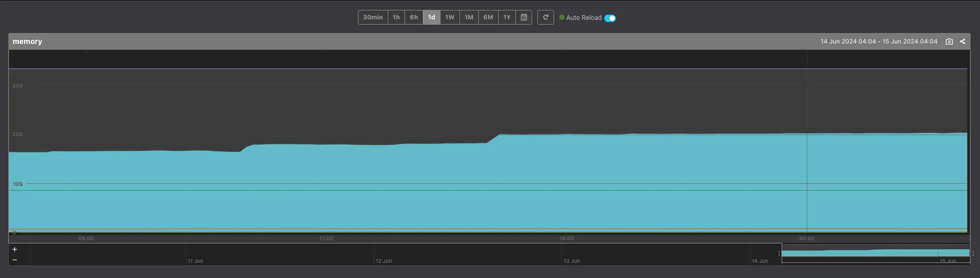The width and height of the screenshot is (980, 278).
Task: Click the 12 Jun marker in overview timeline
Action: (x=384, y=261)
